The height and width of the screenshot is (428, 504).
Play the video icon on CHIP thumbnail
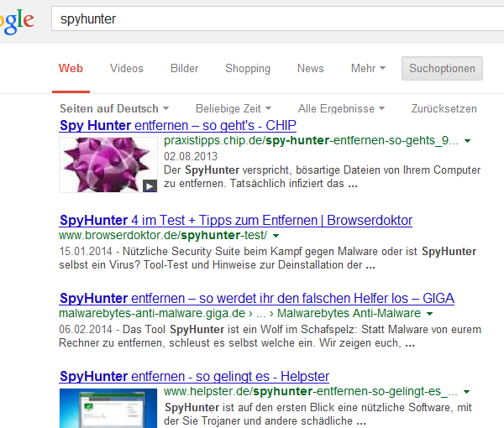coord(150,186)
